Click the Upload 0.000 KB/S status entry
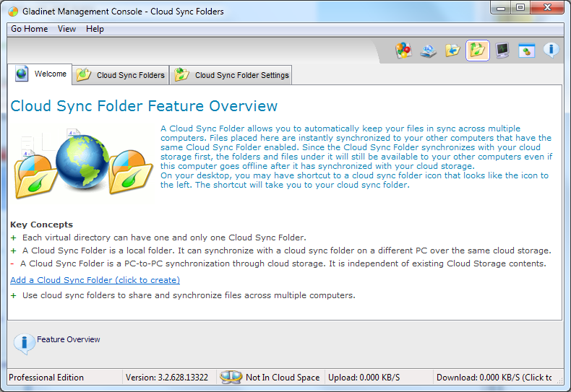Viewport: 571px width, 392px height. click(x=364, y=378)
